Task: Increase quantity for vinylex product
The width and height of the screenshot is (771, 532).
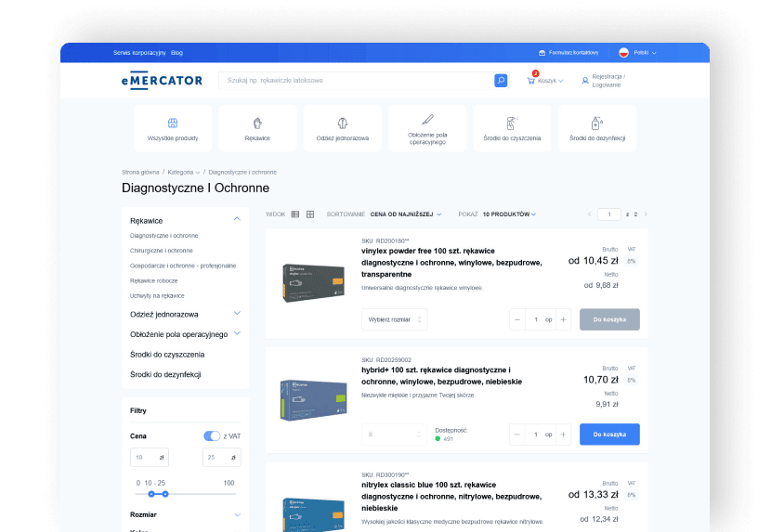Action: [x=564, y=319]
